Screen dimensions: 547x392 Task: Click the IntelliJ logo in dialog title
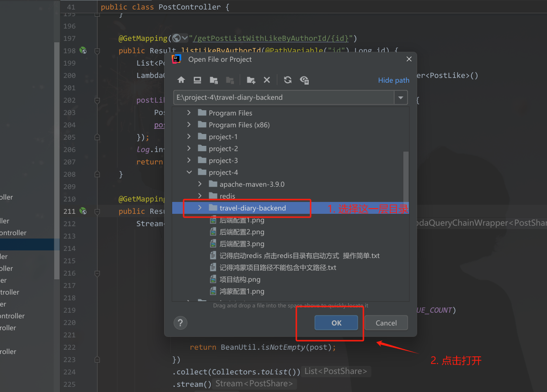(x=176, y=59)
